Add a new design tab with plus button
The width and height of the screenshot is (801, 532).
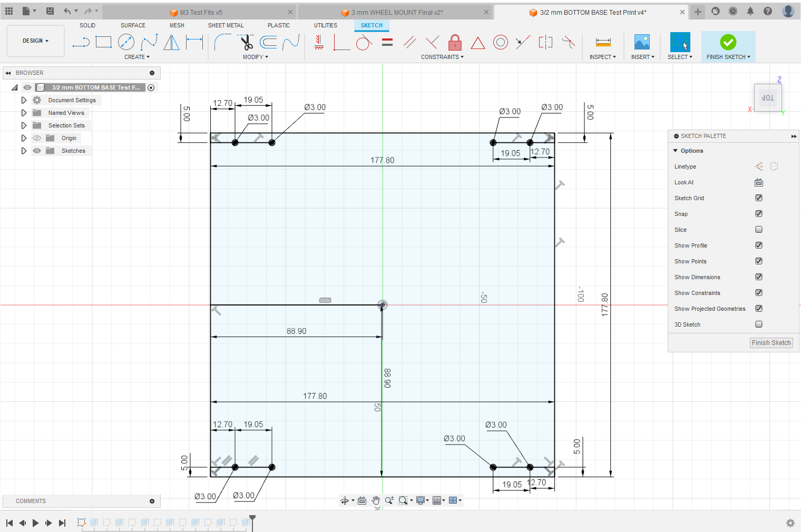point(698,12)
